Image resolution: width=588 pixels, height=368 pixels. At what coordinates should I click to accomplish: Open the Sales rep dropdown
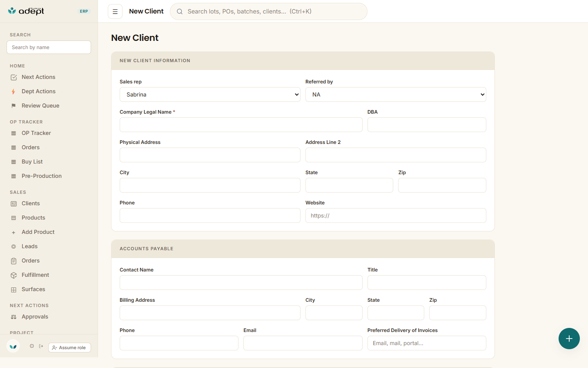(x=210, y=94)
